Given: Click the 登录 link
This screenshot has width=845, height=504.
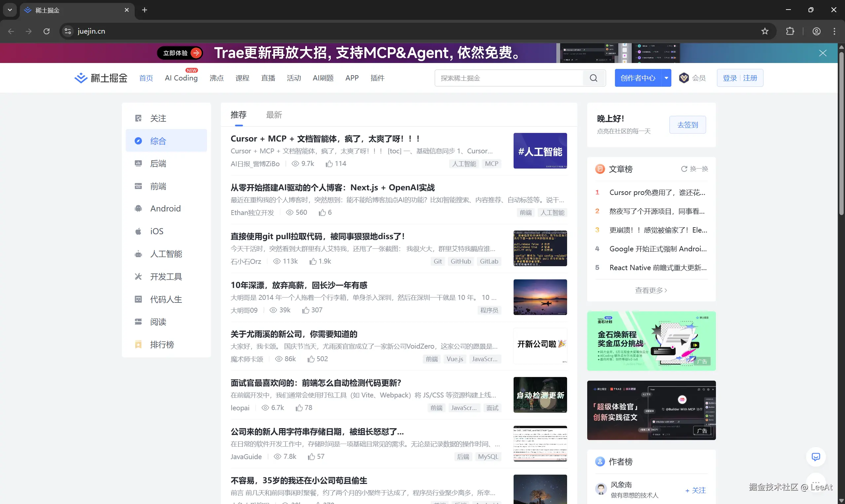Looking at the screenshot, I should pyautogui.click(x=729, y=78).
